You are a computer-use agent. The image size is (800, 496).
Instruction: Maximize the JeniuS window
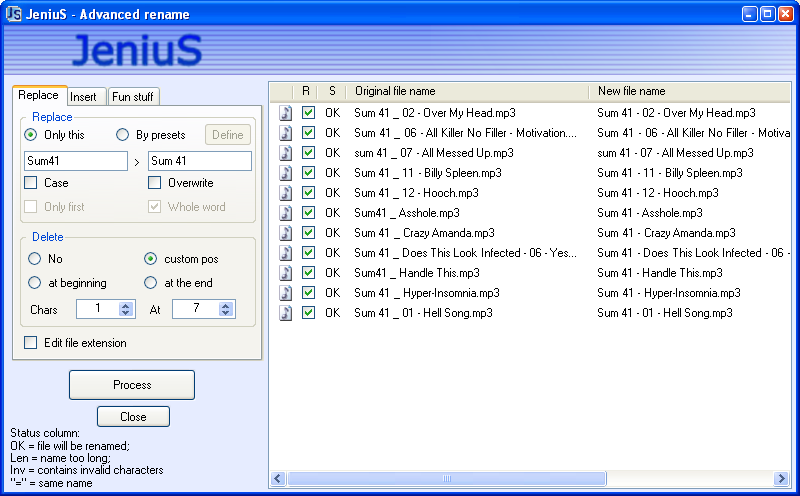pyautogui.click(x=767, y=14)
